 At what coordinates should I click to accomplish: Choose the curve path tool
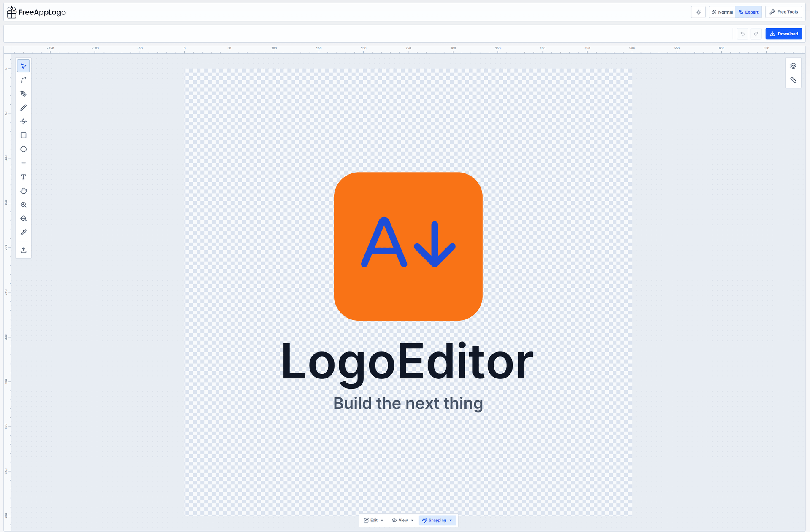24,80
